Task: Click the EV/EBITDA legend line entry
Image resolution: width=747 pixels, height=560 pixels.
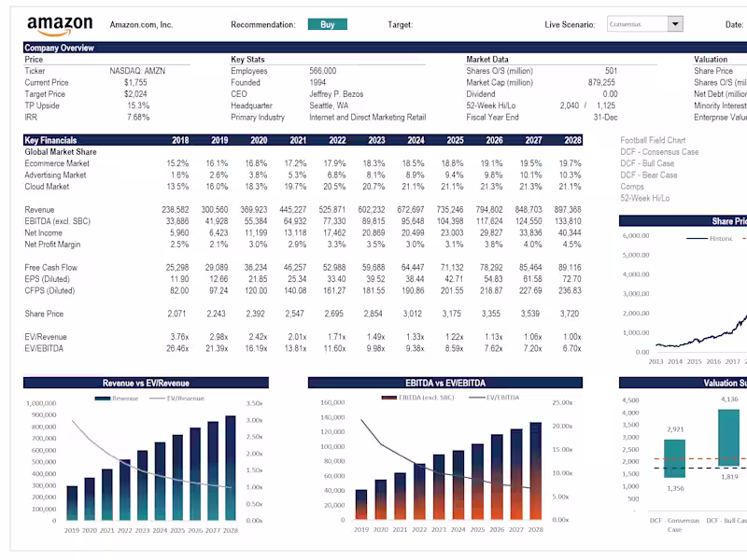Action: tap(494, 398)
